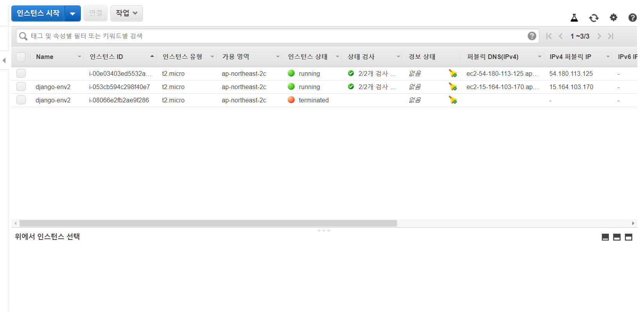Go to next page of results
Screen dimensions: 644x313
(x=599, y=36)
